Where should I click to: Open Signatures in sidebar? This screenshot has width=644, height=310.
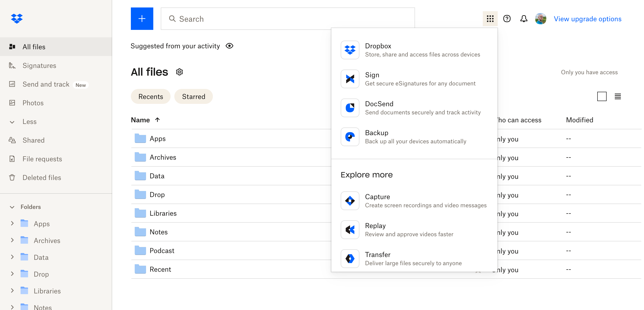click(56, 65)
